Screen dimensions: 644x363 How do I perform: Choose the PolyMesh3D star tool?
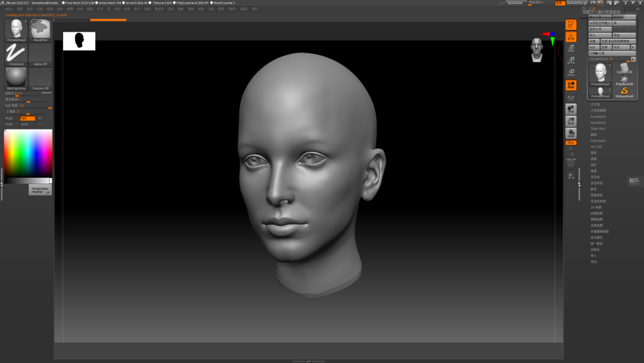(x=624, y=80)
